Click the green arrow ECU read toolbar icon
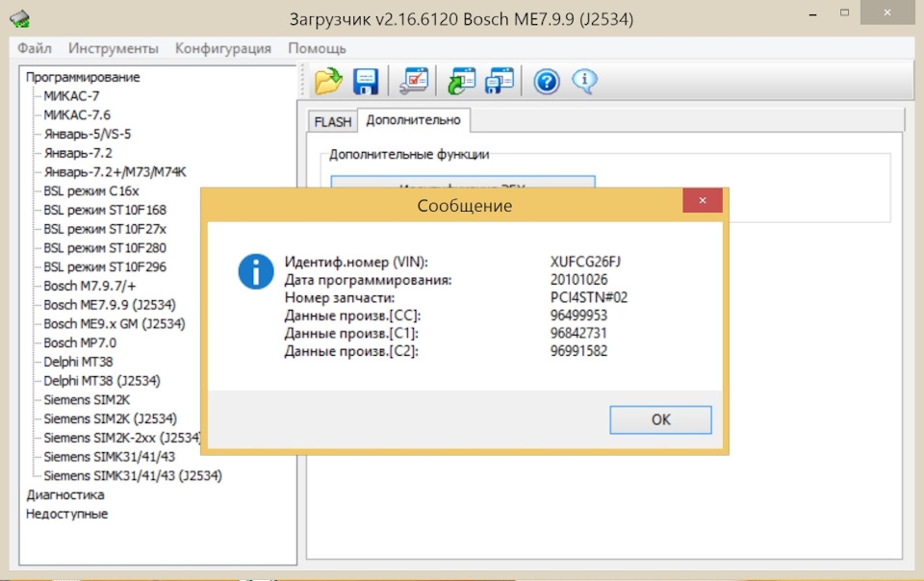The height and width of the screenshot is (581, 924). pos(460,81)
